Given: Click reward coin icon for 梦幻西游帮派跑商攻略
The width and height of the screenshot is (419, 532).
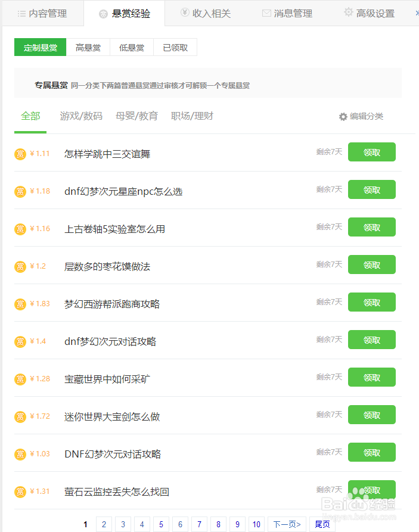Looking at the screenshot, I should [20, 304].
